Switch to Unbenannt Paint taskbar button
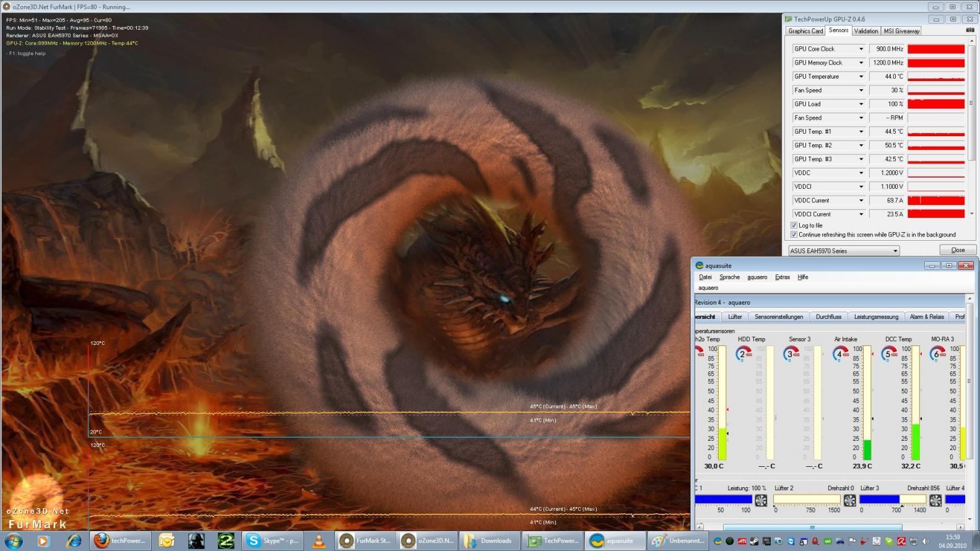 [678, 540]
